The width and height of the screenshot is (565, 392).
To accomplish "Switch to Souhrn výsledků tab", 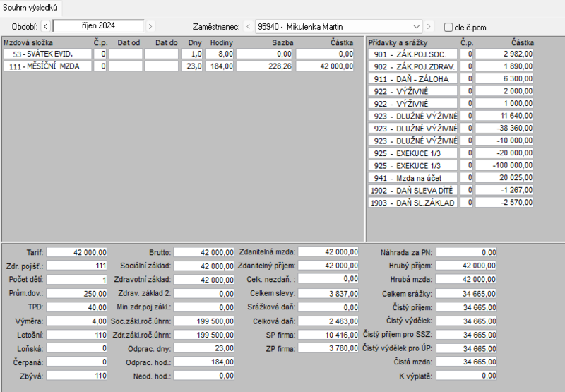I will tap(30, 7).
